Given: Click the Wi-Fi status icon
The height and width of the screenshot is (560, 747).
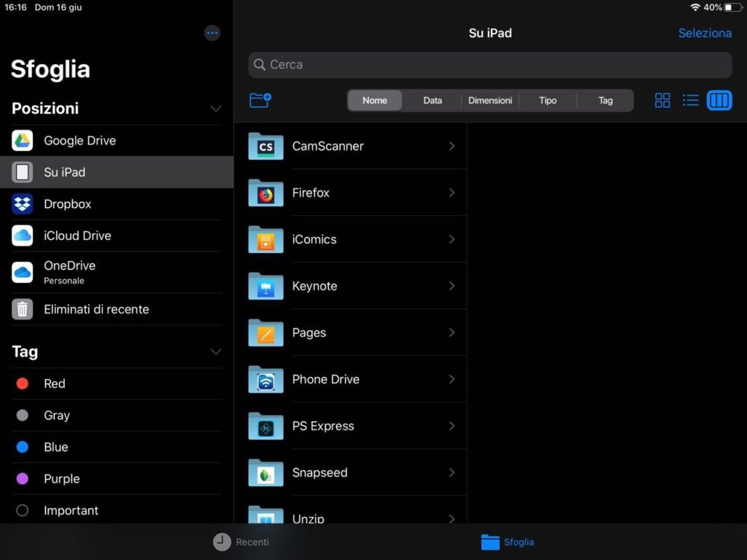Looking at the screenshot, I should click(695, 7).
